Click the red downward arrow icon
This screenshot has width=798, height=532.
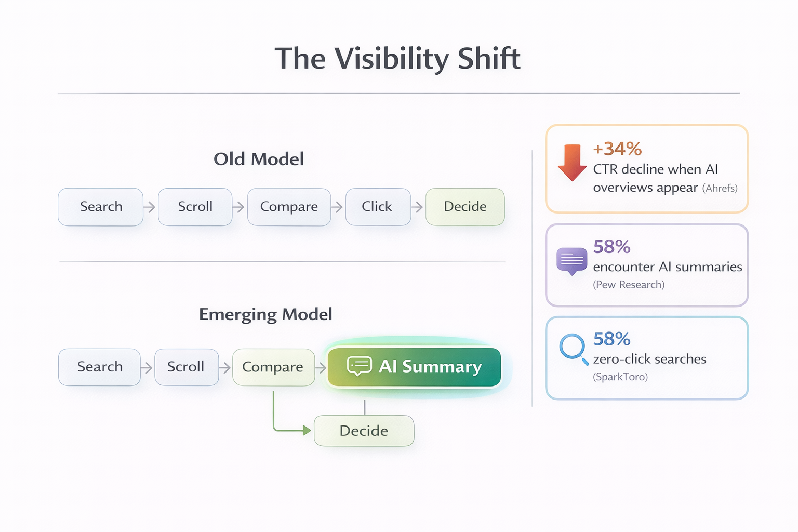coord(572,163)
